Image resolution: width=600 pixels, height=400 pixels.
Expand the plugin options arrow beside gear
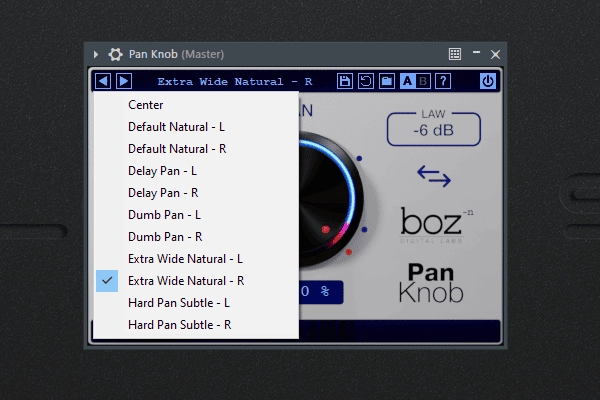pyautogui.click(x=96, y=54)
